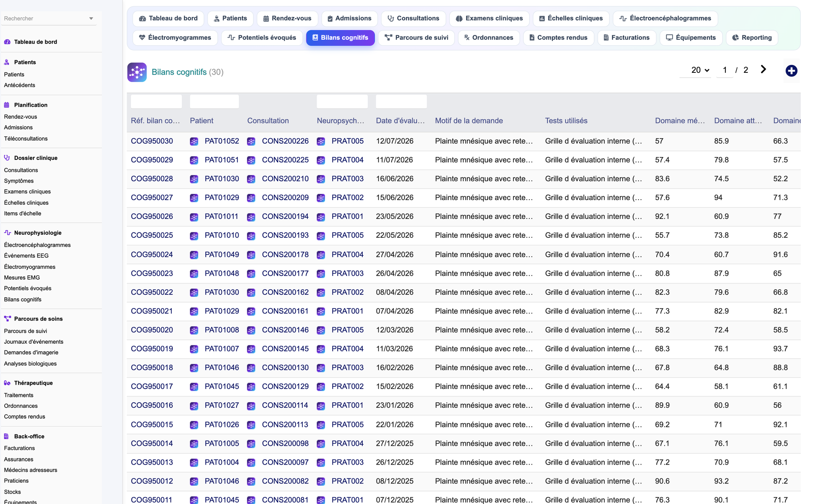
Task: Click Tableau de bord sidebar gauge icon
Action: coord(7,42)
